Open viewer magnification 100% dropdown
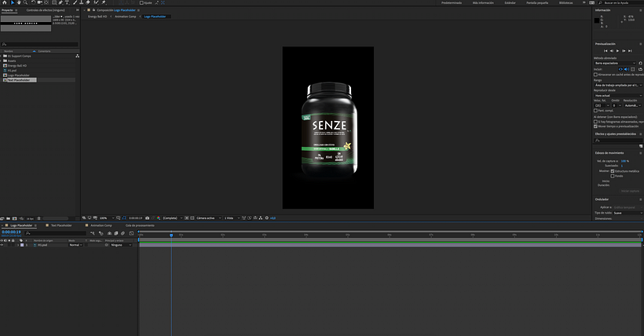644x336 pixels. 106,218
